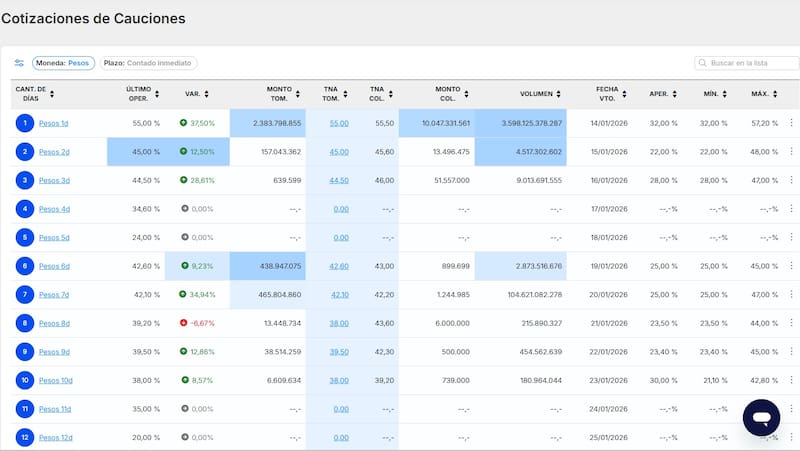
Task: Click red down arrow in Pesos 8d row
Action: [x=184, y=323]
